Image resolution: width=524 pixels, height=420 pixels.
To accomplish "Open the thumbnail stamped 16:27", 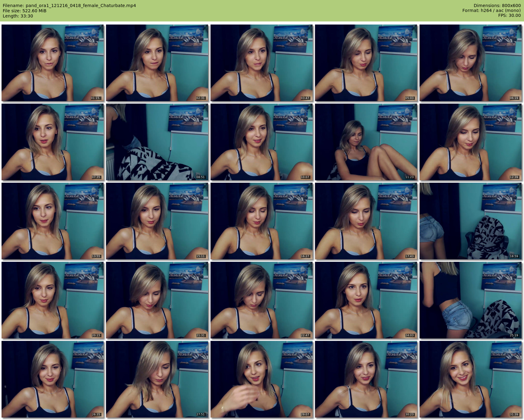I will 262,221.
